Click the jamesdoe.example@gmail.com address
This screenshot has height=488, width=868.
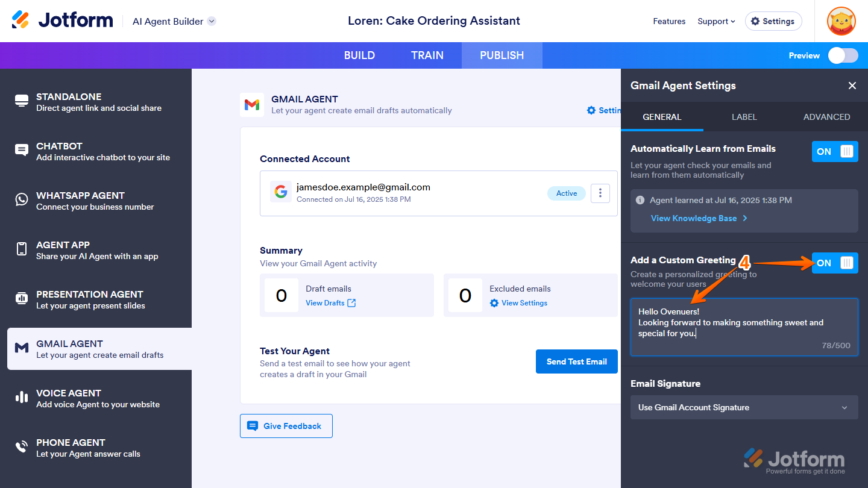(x=363, y=187)
